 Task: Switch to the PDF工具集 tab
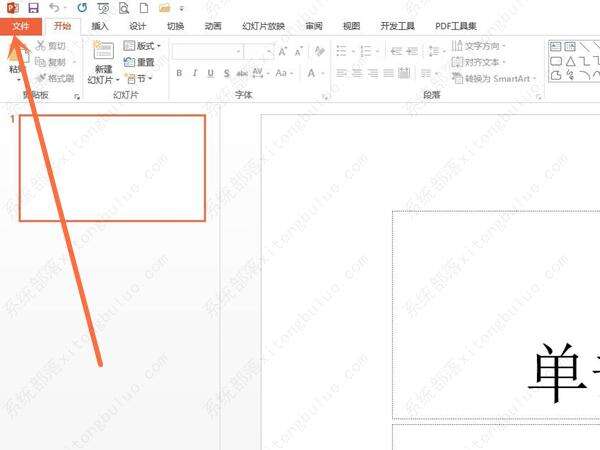pos(456,26)
